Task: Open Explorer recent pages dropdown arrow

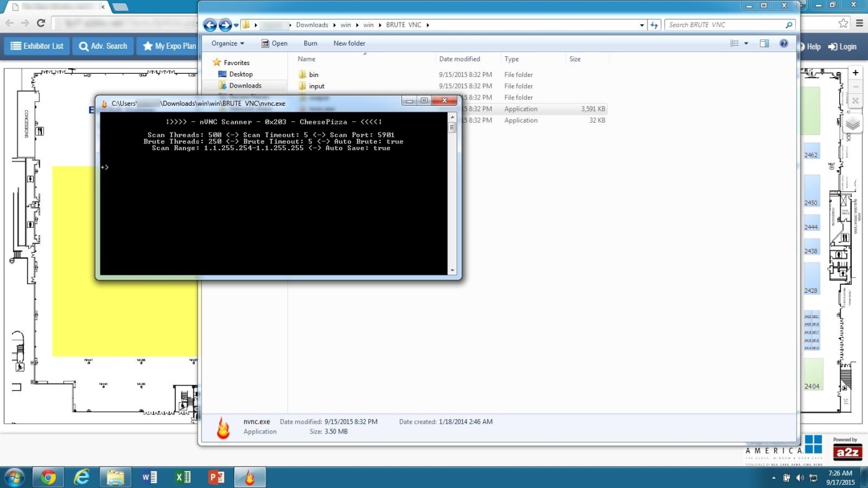Action: pyautogui.click(x=236, y=26)
